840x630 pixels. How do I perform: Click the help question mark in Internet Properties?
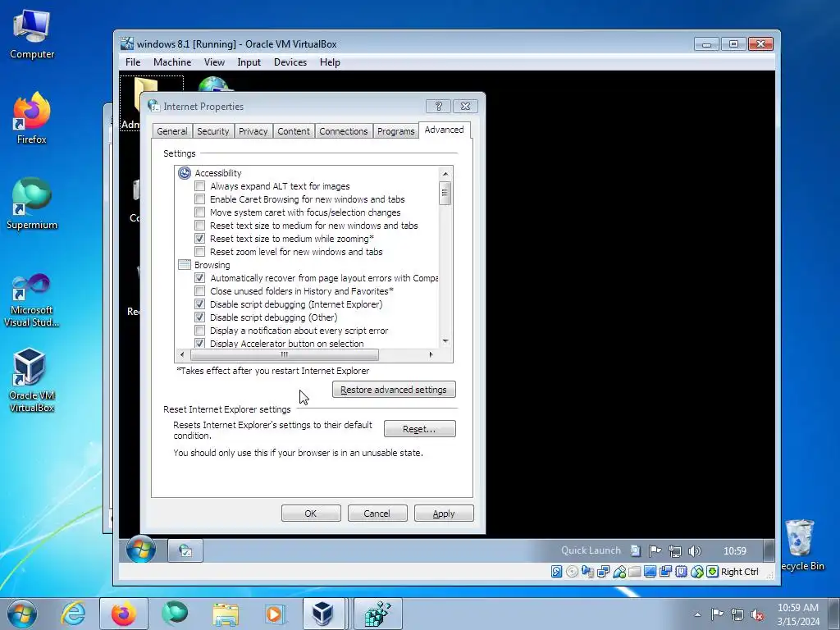(x=438, y=106)
